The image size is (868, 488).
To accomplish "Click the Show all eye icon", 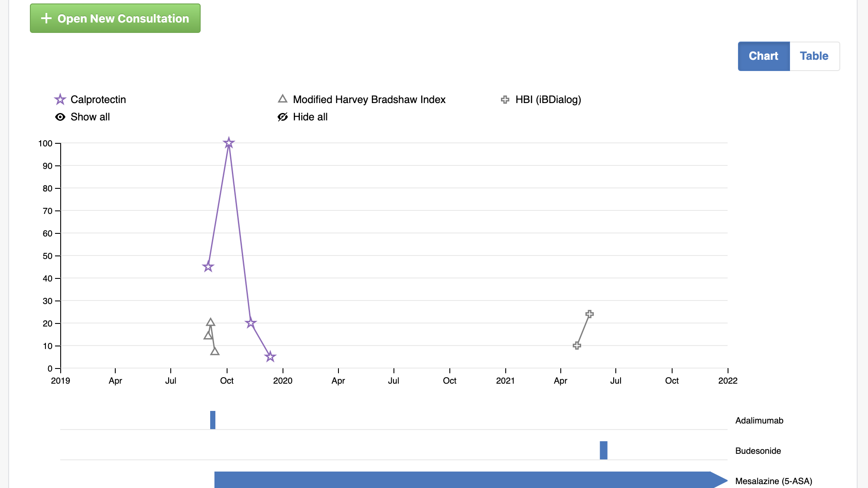I will (x=60, y=117).
